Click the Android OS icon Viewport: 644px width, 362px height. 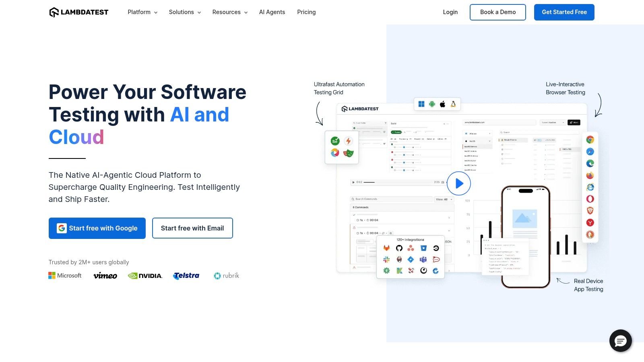[432, 104]
